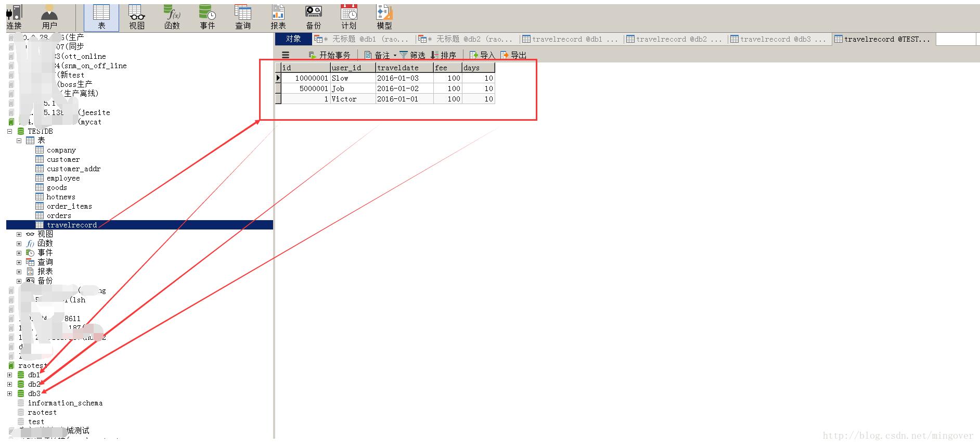Switch to the 对象 (Objects) tab

pyautogui.click(x=293, y=39)
